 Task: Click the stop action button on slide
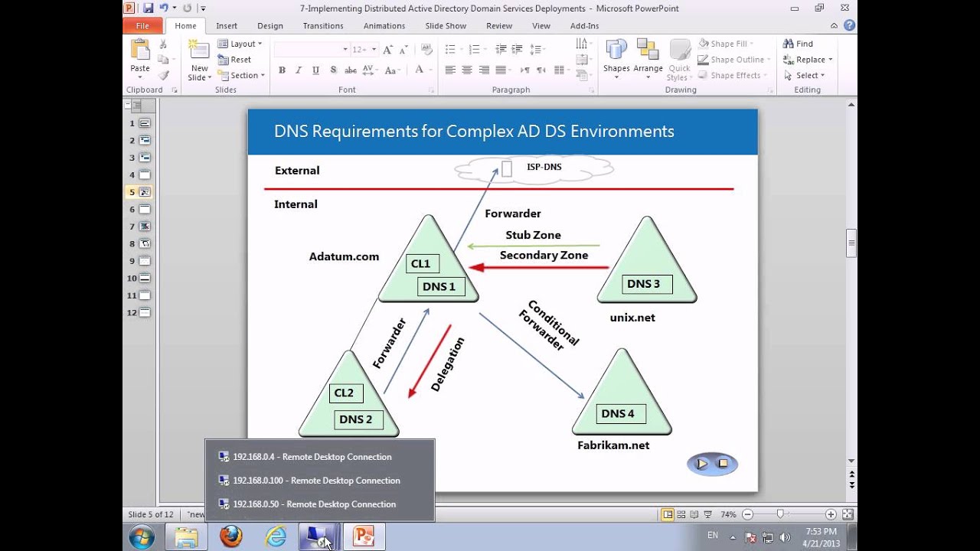(723, 463)
